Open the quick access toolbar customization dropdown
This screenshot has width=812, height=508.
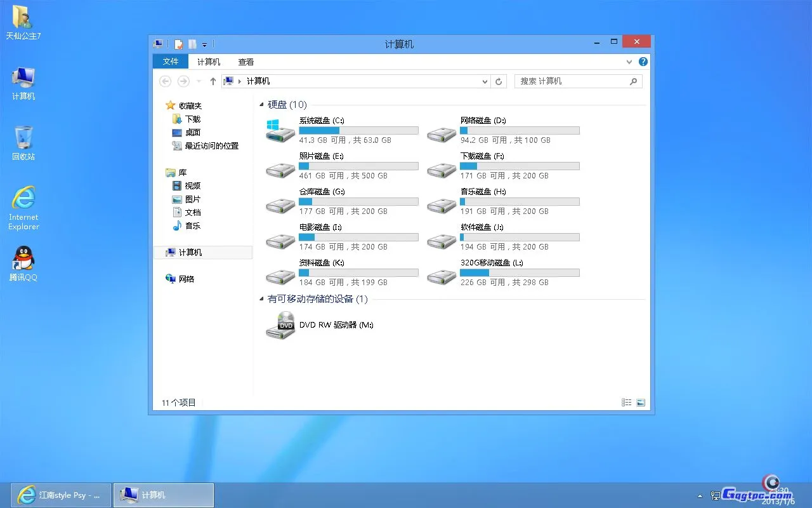[x=204, y=44]
